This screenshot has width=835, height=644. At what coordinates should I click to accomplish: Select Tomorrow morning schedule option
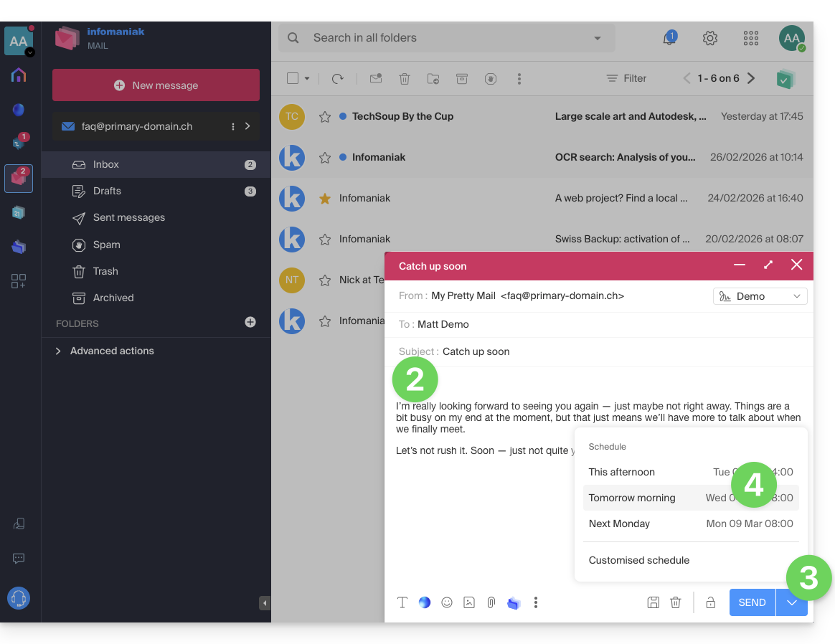(x=632, y=498)
